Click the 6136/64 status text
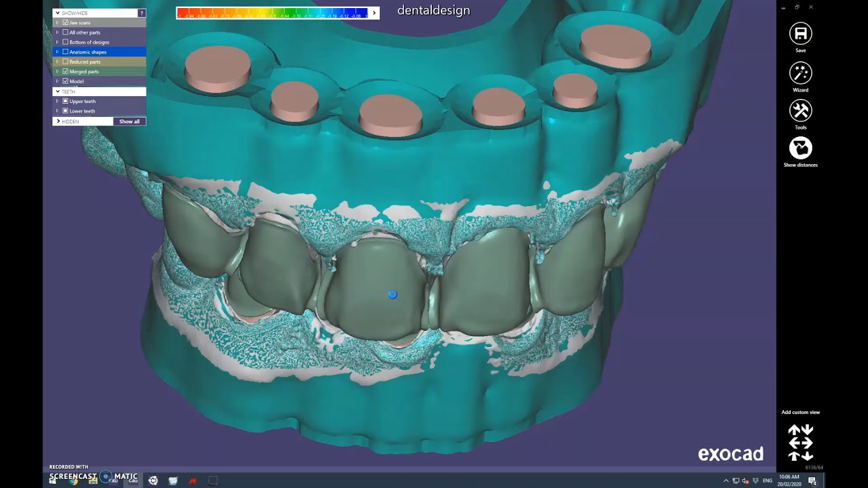 pyautogui.click(x=814, y=467)
